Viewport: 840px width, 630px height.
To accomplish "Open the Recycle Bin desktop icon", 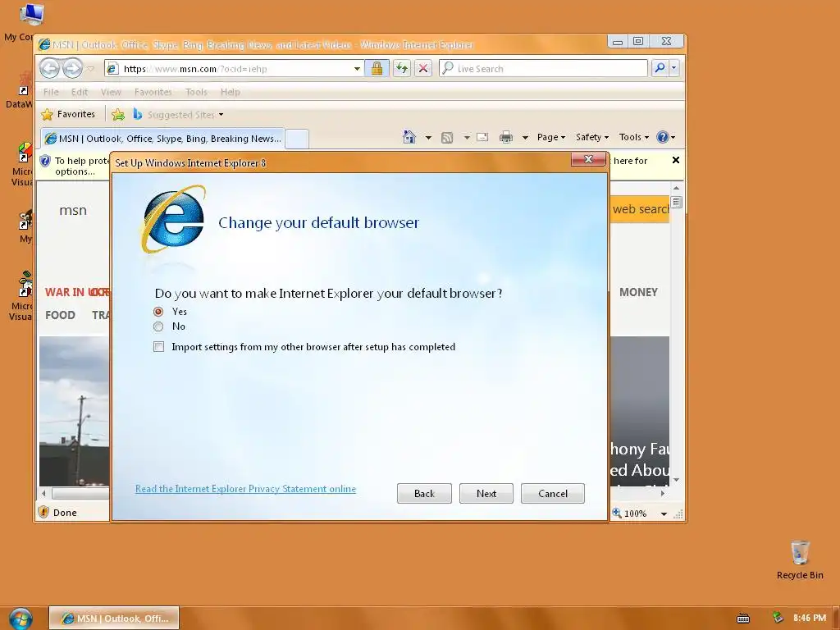I will [x=800, y=560].
